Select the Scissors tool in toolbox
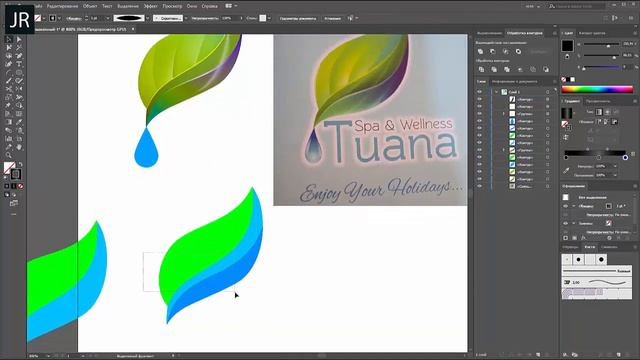This screenshot has width=640, height=360. click(9, 89)
